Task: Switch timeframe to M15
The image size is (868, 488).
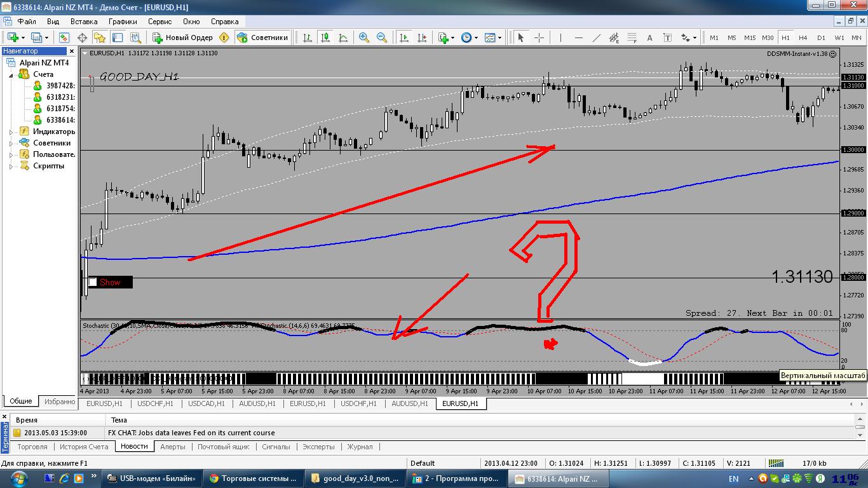Action: 750,37
